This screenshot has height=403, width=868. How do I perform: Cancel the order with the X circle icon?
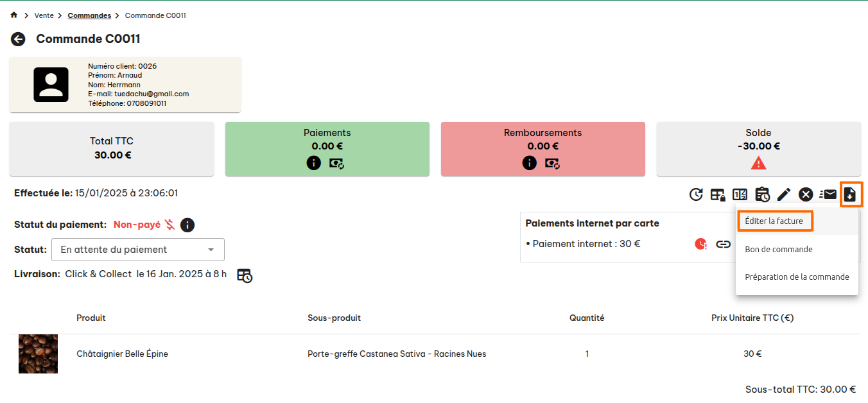pos(806,194)
